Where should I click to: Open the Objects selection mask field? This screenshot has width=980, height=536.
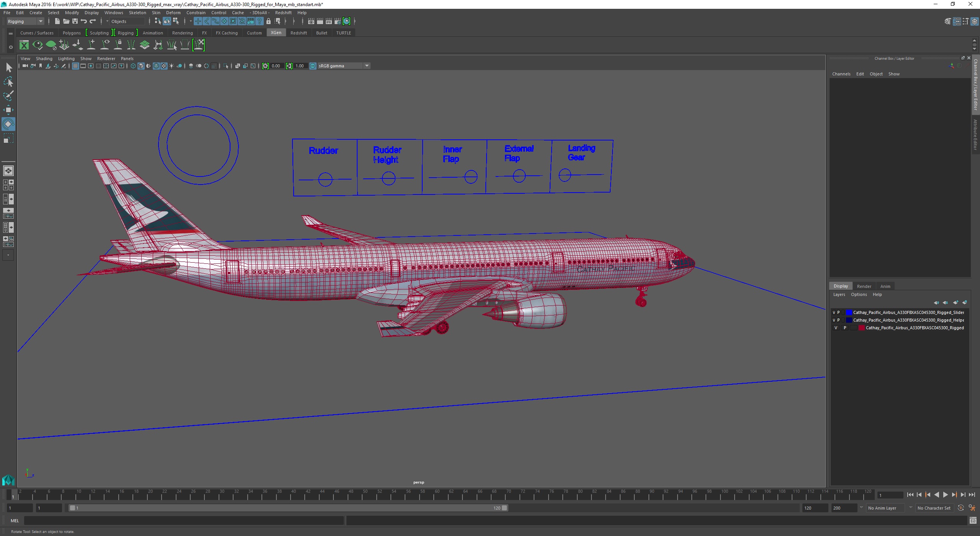point(127,21)
